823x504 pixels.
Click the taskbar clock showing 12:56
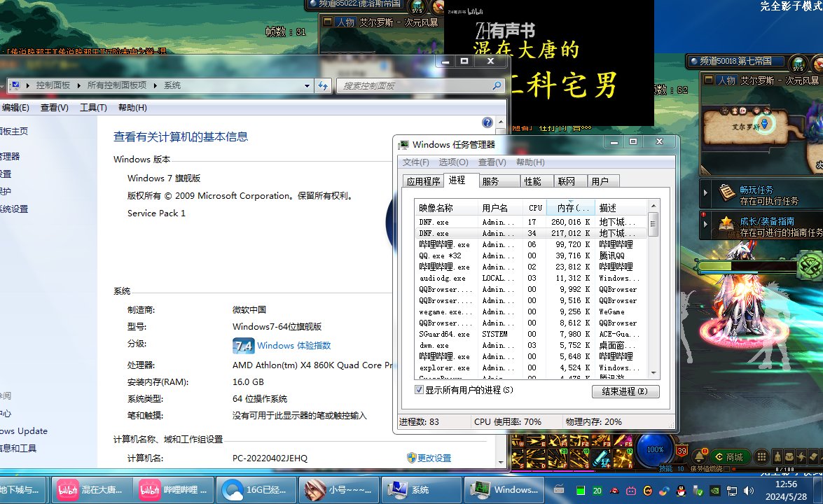(x=785, y=484)
